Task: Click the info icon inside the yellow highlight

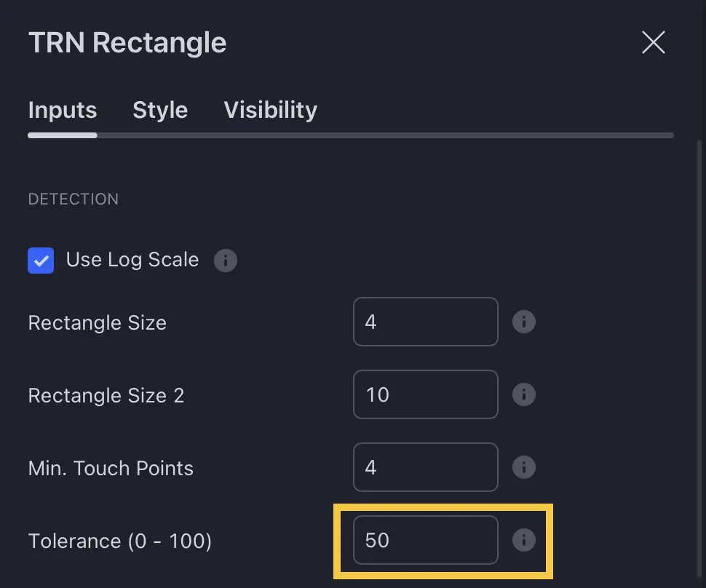Action: [524, 540]
